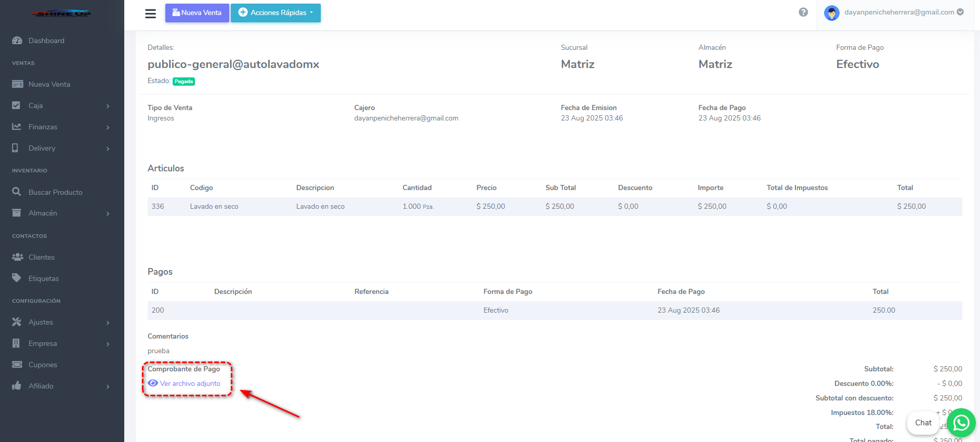Click the cajero email under Cajero
980x442 pixels.
pos(406,118)
